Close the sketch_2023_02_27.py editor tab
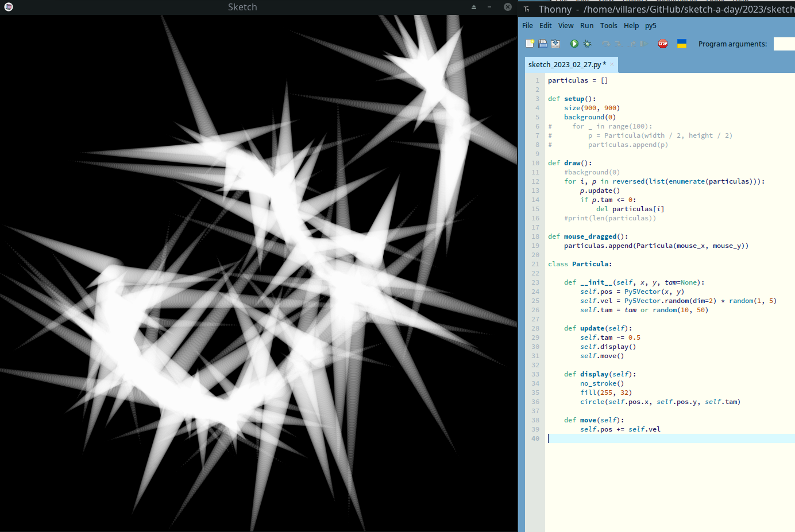Image resolution: width=795 pixels, height=532 pixels. [x=612, y=65]
